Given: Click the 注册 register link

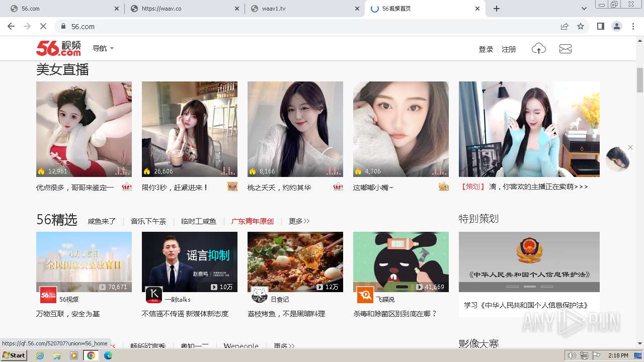Looking at the screenshot, I should coord(509,49).
